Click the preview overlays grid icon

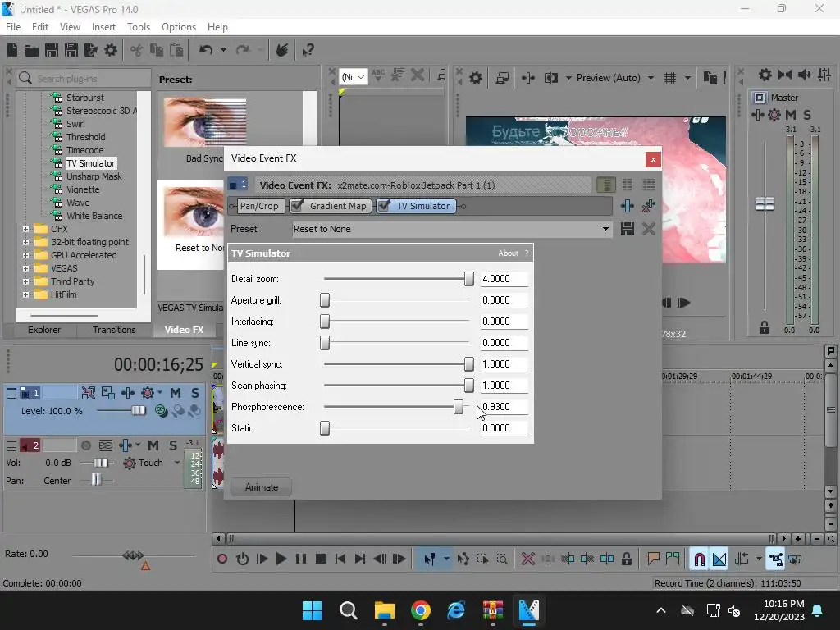[x=669, y=78]
